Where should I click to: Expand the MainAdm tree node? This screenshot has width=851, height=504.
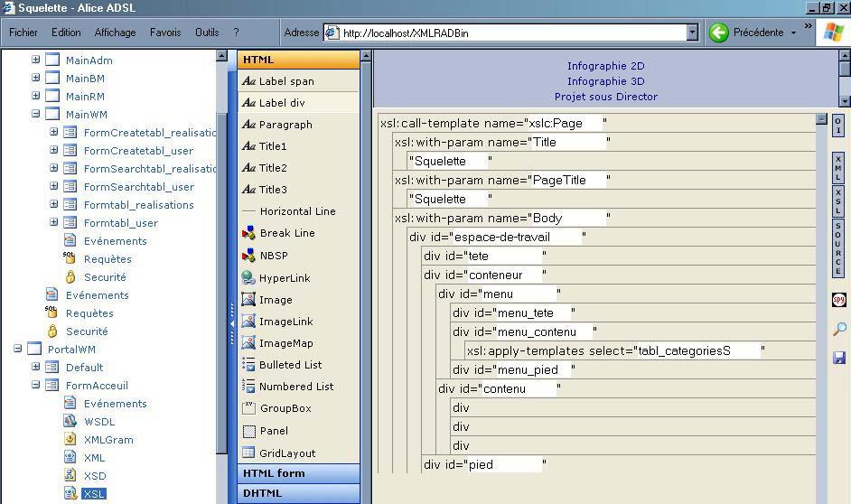click(36, 61)
